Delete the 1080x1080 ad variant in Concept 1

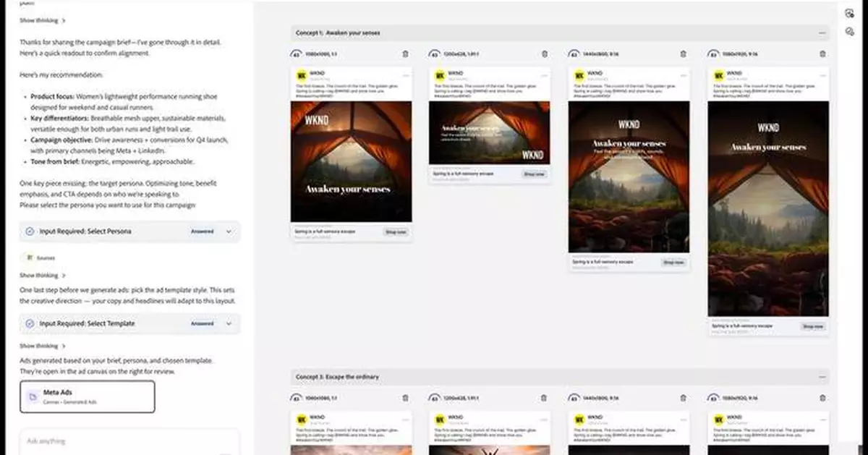coord(405,53)
